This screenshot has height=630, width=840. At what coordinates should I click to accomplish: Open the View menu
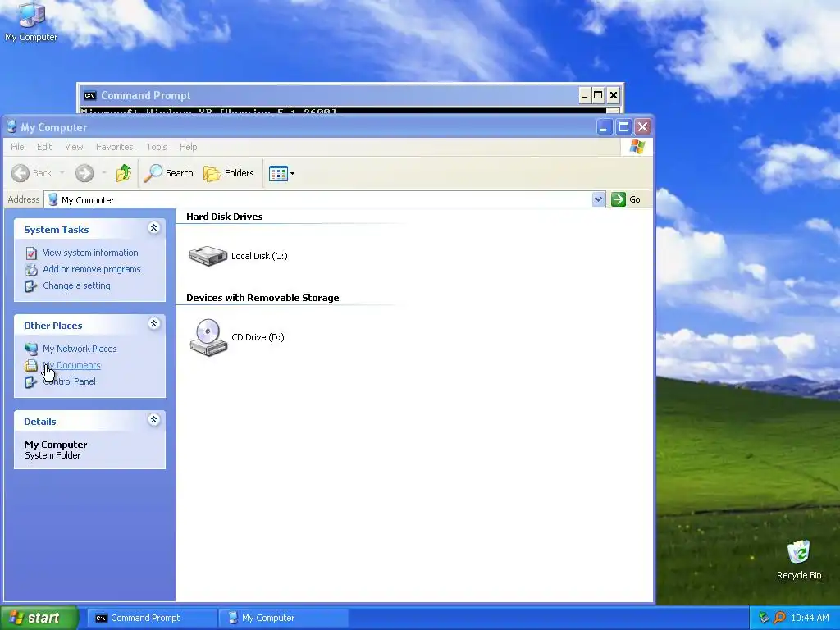click(x=74, y=147)
